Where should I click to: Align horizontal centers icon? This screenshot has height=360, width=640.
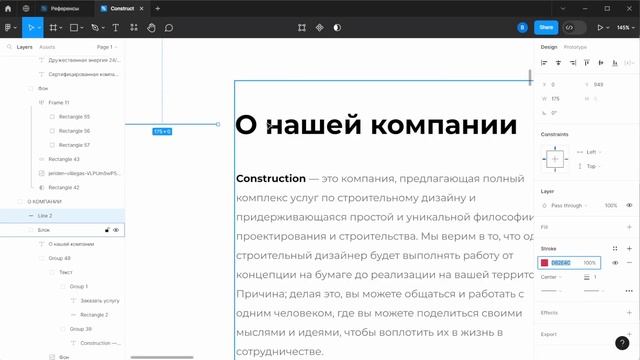pyautogui.click(x=558, y=63)
